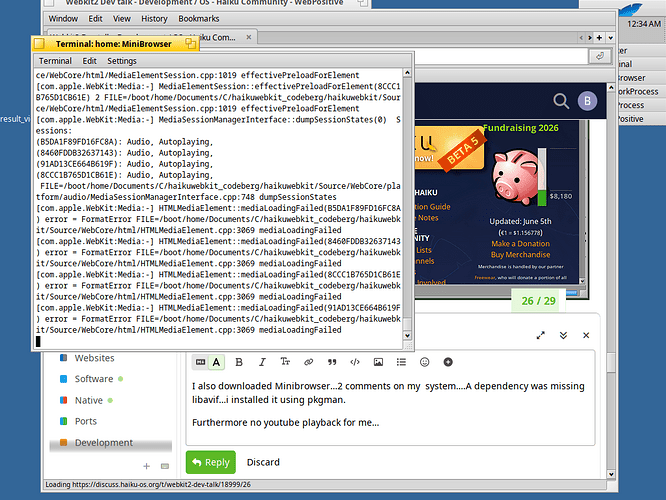Screen dimensions: 666x500
Task: Close the reply composer
Action: coord(586,335)
